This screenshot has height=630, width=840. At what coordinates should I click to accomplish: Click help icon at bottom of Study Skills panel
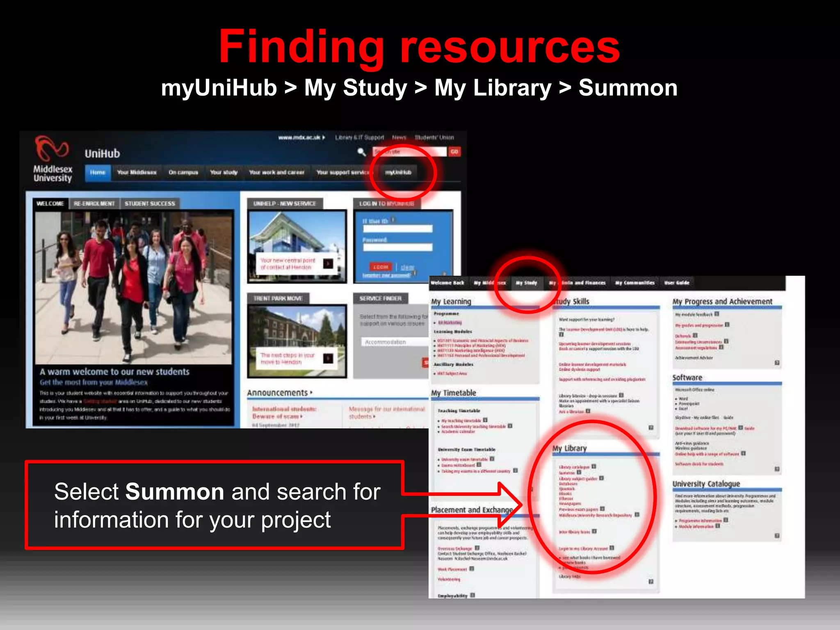651,428
